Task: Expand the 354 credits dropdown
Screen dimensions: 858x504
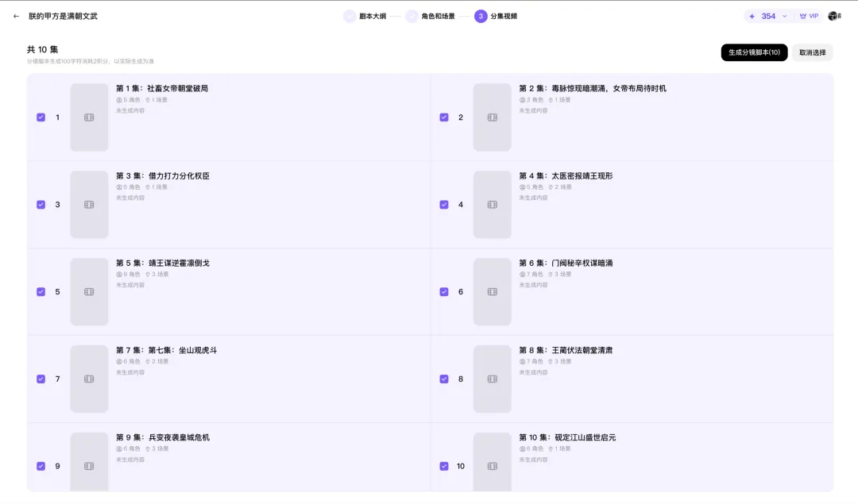Action: pyautogui.click(x=784, y=16)
